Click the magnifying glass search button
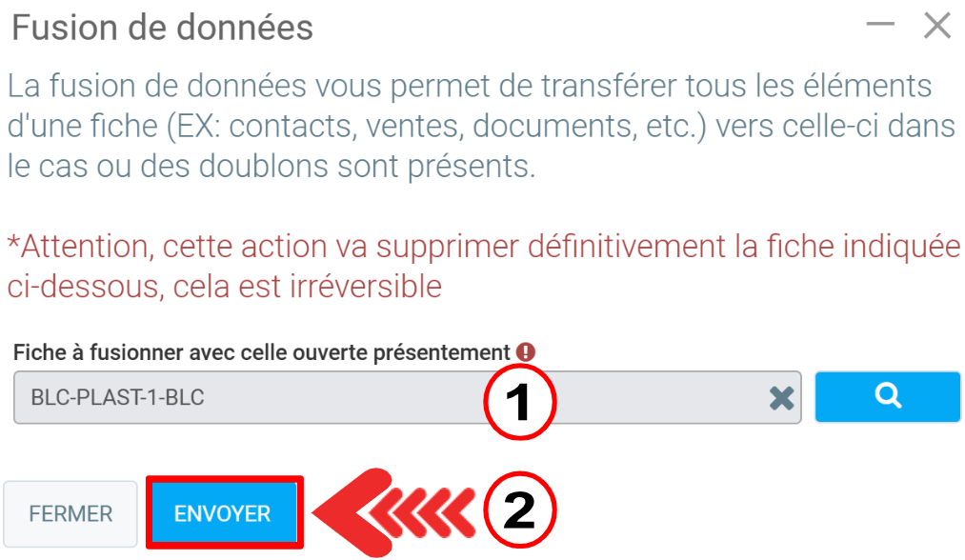965x560 pixels. point(888,396)
